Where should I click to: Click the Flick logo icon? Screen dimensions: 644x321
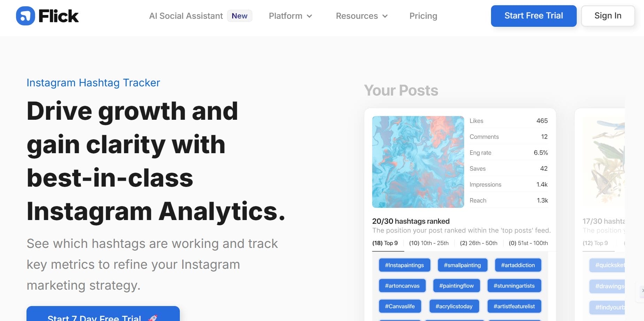(25, 16)
